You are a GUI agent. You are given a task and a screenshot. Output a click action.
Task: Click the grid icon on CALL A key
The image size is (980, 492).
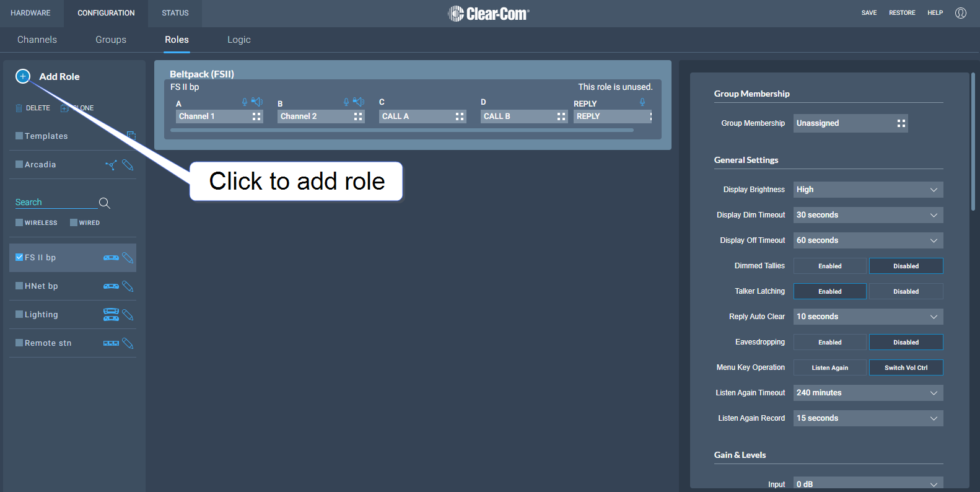pos(460,116)
